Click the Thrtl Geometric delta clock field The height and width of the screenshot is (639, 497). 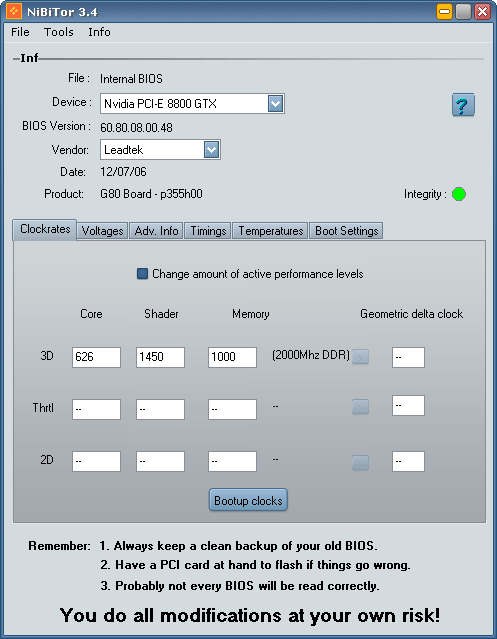409,405
